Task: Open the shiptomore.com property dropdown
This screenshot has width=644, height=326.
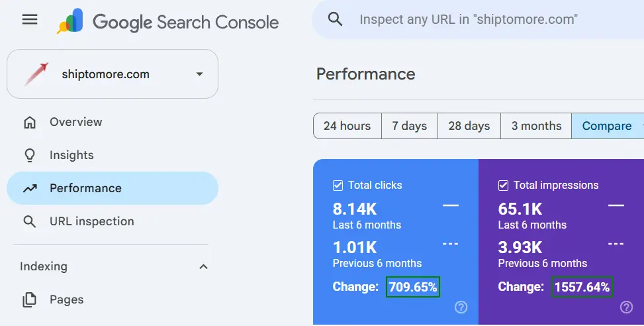Action: tap(113, 74)
